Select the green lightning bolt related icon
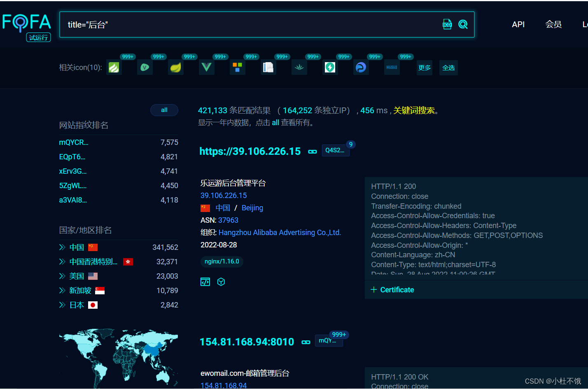588x389 pixels. click(330, 67)
